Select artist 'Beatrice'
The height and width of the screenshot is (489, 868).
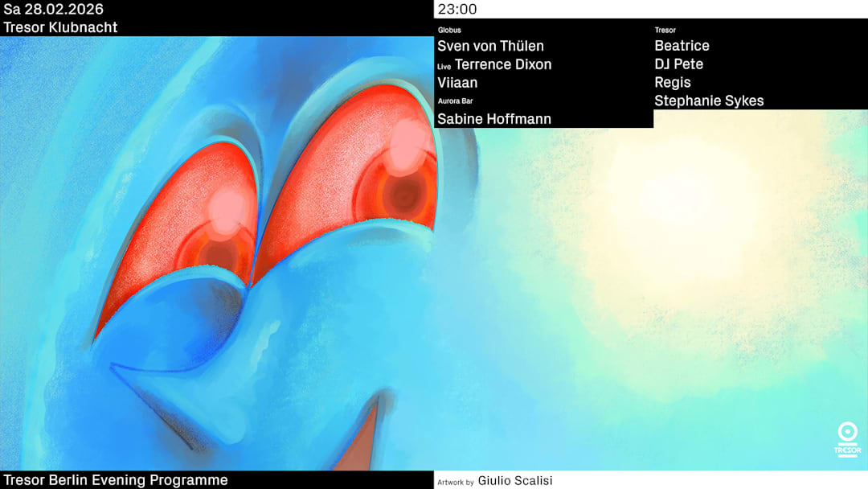(x=682, y=45)
